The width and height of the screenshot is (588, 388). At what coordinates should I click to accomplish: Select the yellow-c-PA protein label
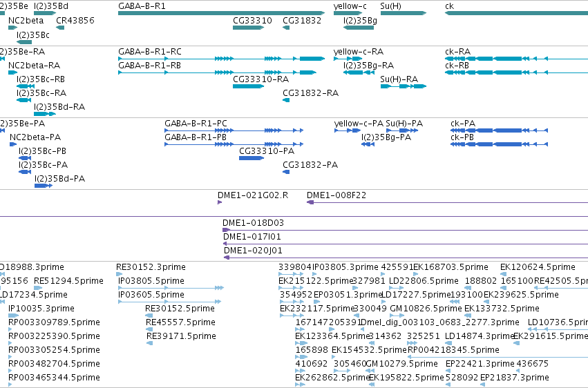(359, 124)
